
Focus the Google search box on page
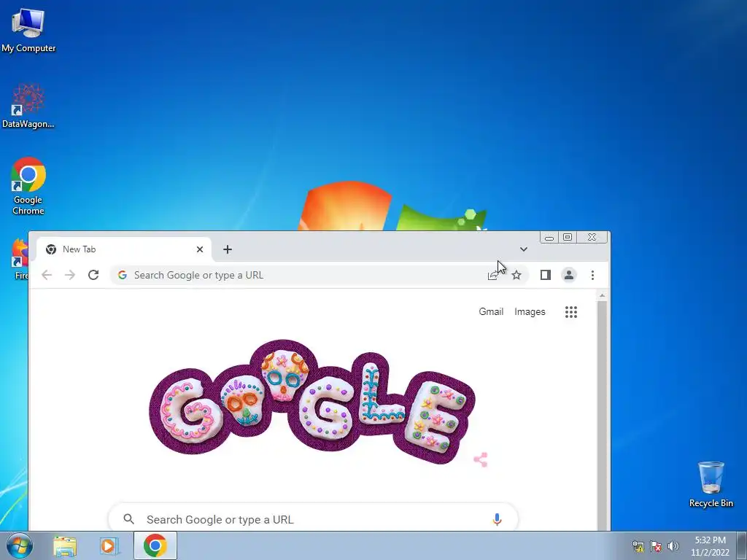pyautogui.click(x=313, y=518)
